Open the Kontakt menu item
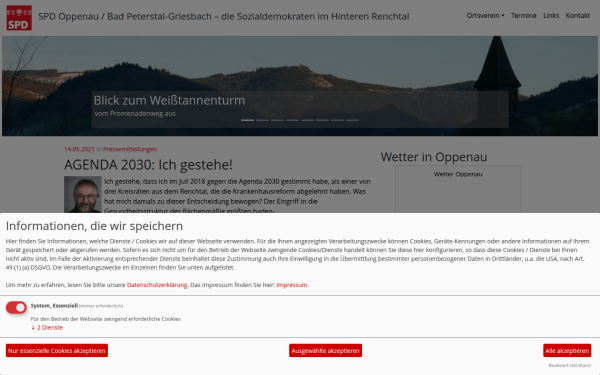600x375 pixels. click(x=577, y=16)
